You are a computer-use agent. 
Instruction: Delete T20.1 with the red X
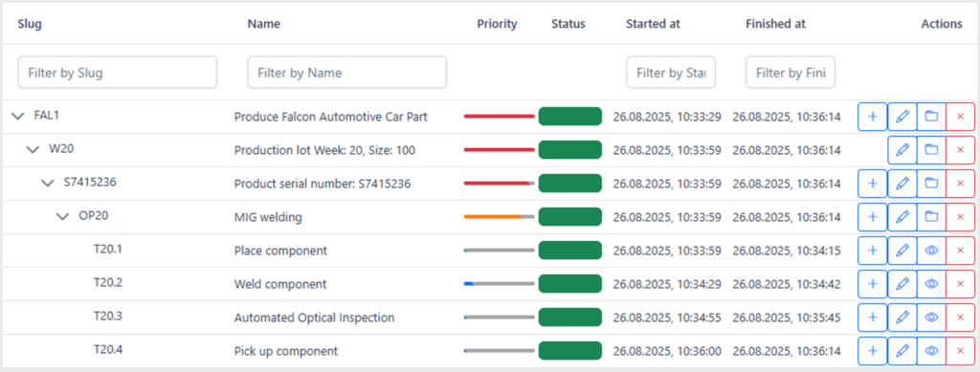[961, 251]
